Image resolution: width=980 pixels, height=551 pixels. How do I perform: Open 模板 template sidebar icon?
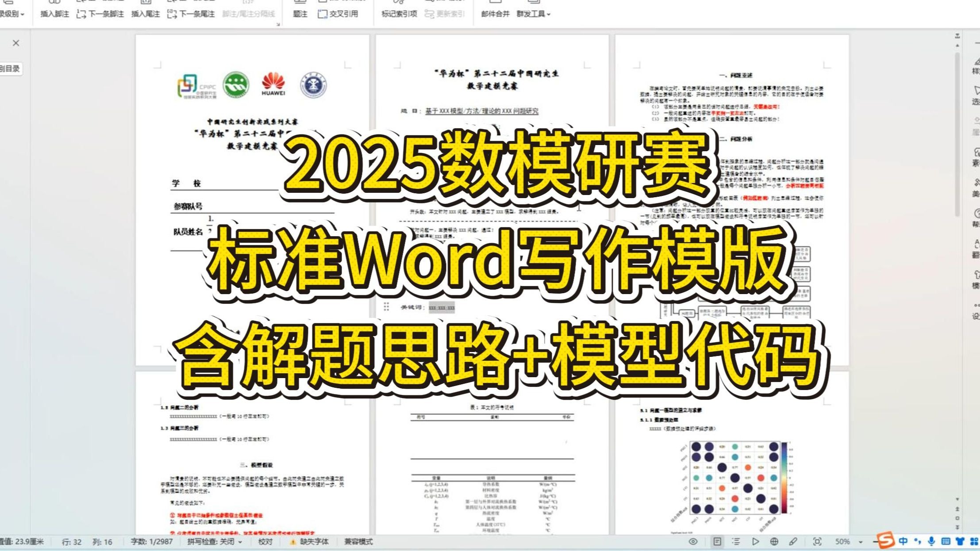pyautogui.click(x=976, y=280)
